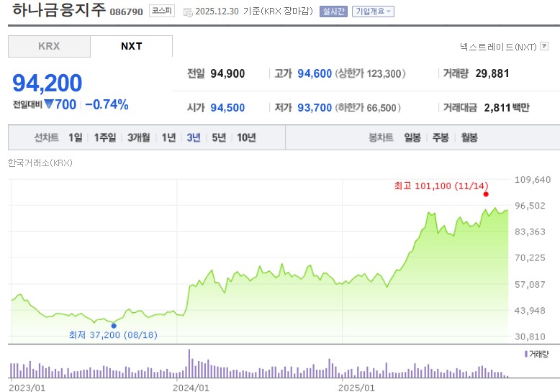This screenshot has width=560, height=392.
Task: Click the calendar icon beside 2025.12.30
Action: click(x=188, y=12)
